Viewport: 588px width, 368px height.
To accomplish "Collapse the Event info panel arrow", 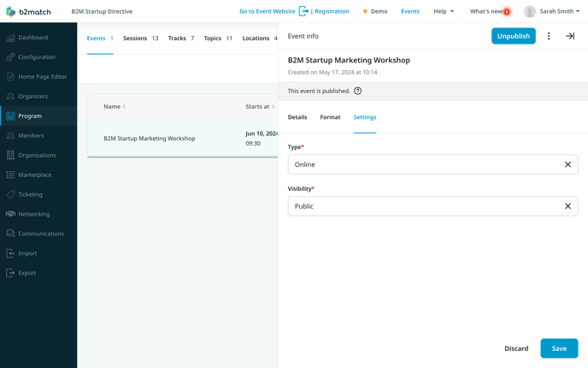I will (x=570, y=36).
